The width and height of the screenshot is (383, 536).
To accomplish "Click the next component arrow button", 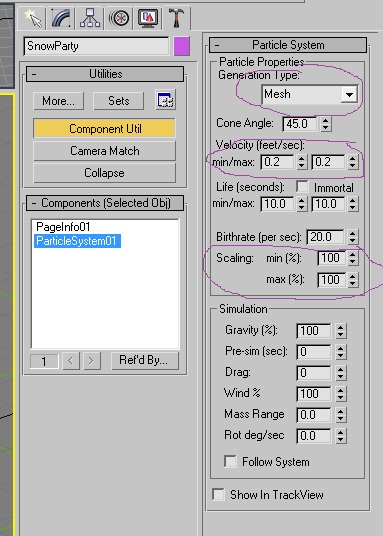I will point(91,361).
